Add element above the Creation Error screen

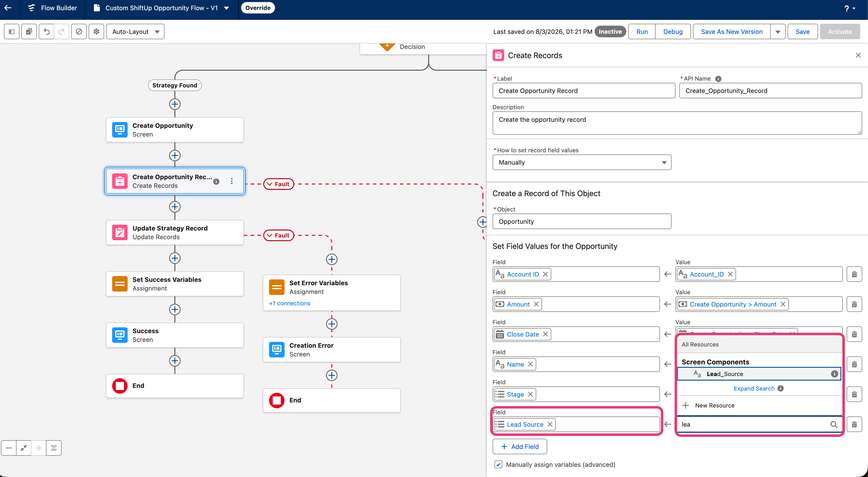click(x=332, y=324)
